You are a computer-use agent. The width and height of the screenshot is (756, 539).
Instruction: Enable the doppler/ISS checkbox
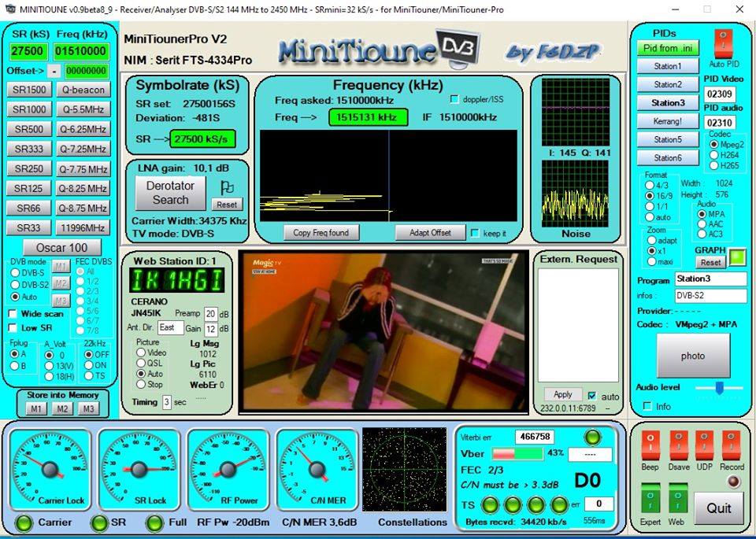click(x=454, y=99)
